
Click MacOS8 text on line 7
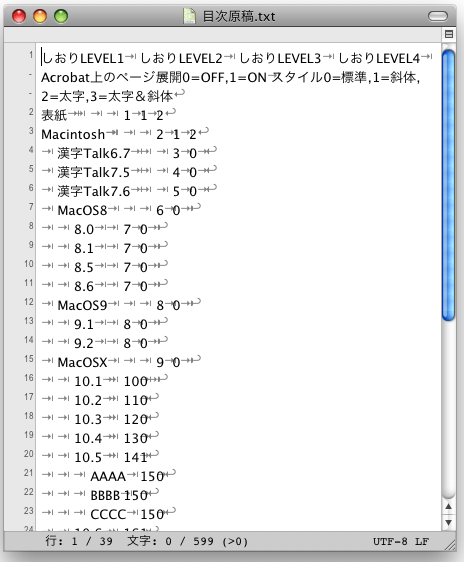pyautogui.click(x=82, y=210)
